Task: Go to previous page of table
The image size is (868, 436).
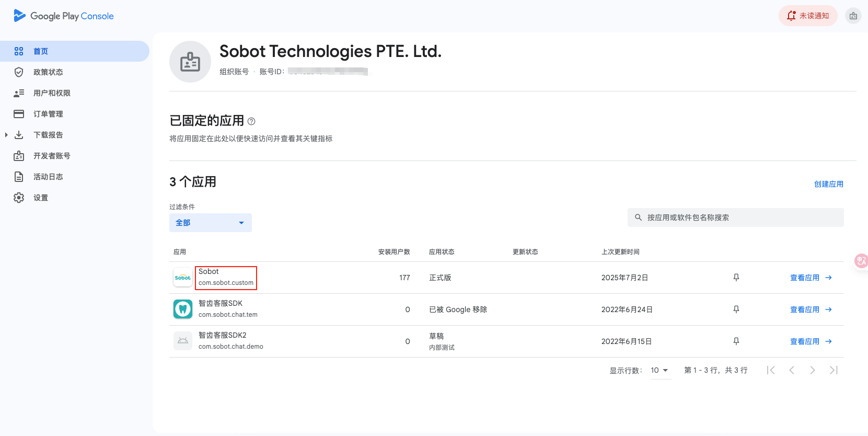Action: pos(792,370)
